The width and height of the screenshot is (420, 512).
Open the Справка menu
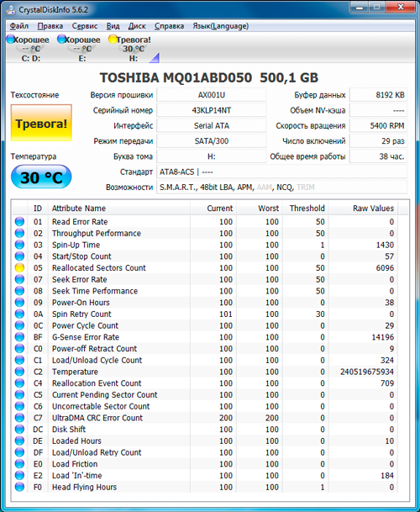(x=170, y=26)
